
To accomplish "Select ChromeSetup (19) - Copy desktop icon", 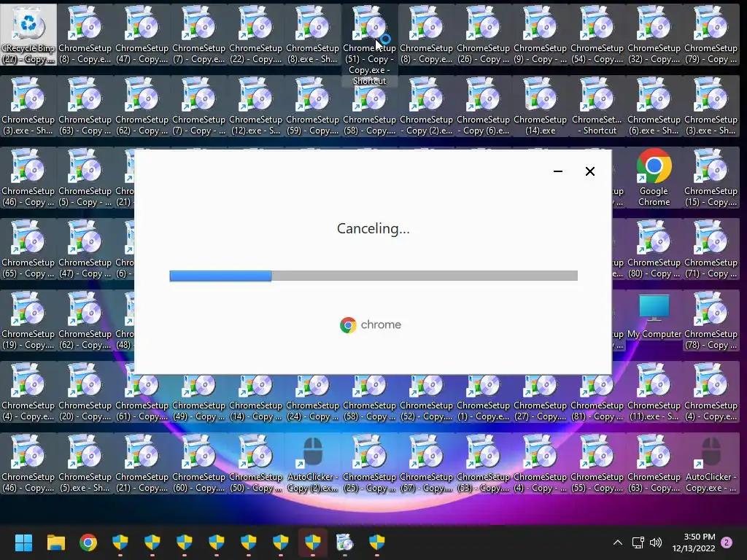I will pyautogui.click(x=28, y=320).
